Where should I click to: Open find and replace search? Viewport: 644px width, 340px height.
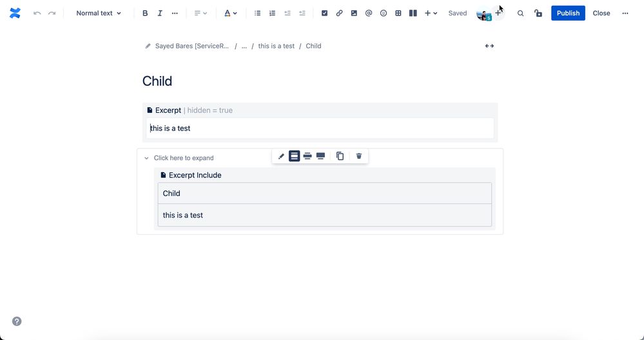pyautogui.click(x=520, y=13)
